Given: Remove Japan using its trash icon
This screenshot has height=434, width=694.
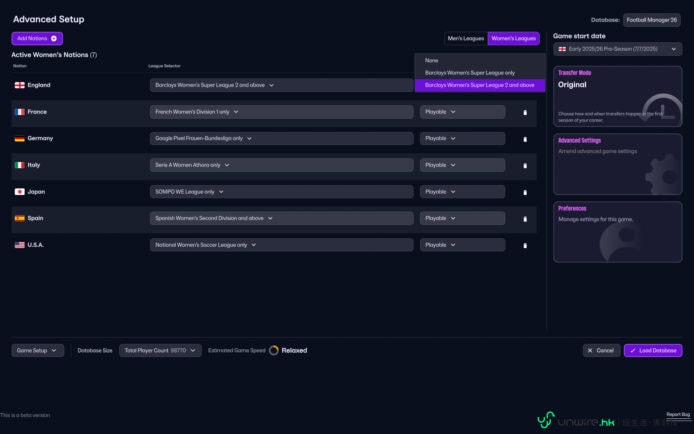Looking at the screenshot, I should (x=525, y=192).
